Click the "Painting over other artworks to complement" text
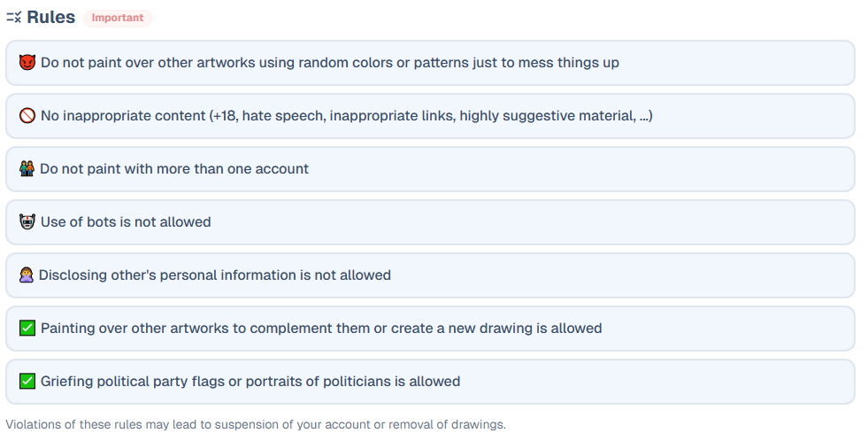Image resolution: width=868 pixels, height=441 pixels. point(321,329)
